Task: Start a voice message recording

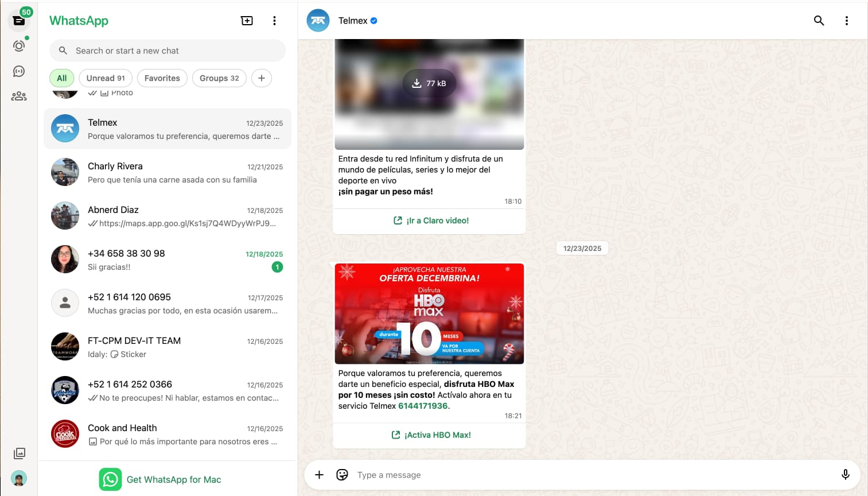Action: (x=845, y=475)
